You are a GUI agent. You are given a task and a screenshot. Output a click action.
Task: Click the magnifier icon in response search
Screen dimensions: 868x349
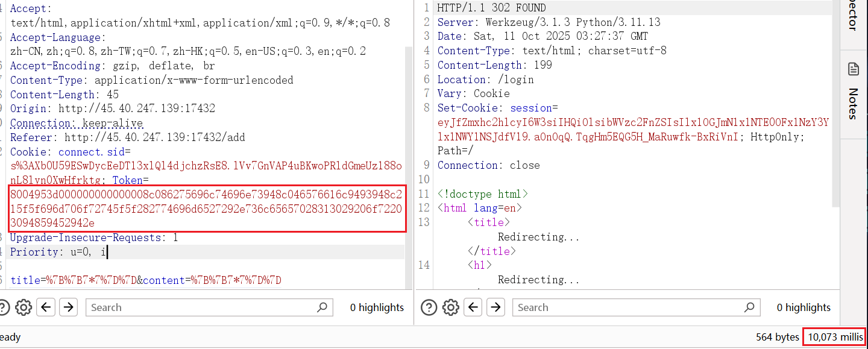point(749,307)
